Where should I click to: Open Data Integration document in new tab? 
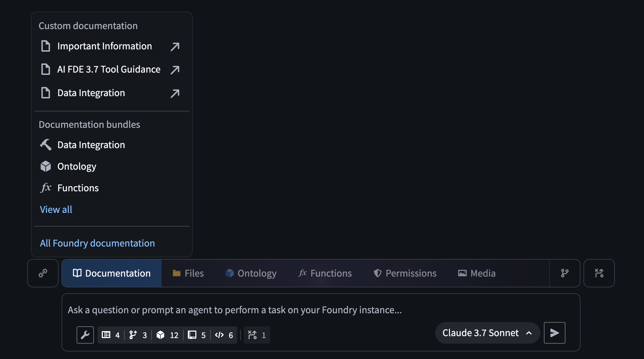pyautogui.click(x=174, y=93)
